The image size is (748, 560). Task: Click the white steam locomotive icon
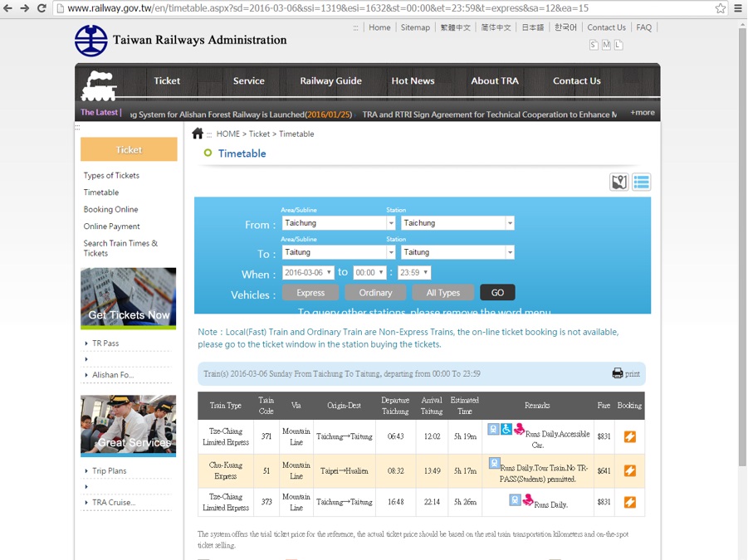pyautogui.click(x=100, y=85)
